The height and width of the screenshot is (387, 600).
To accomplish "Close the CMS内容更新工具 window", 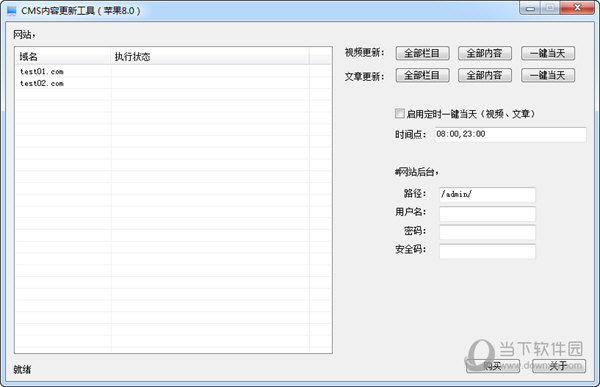I will pyautogui.click(x=577, y=8).
